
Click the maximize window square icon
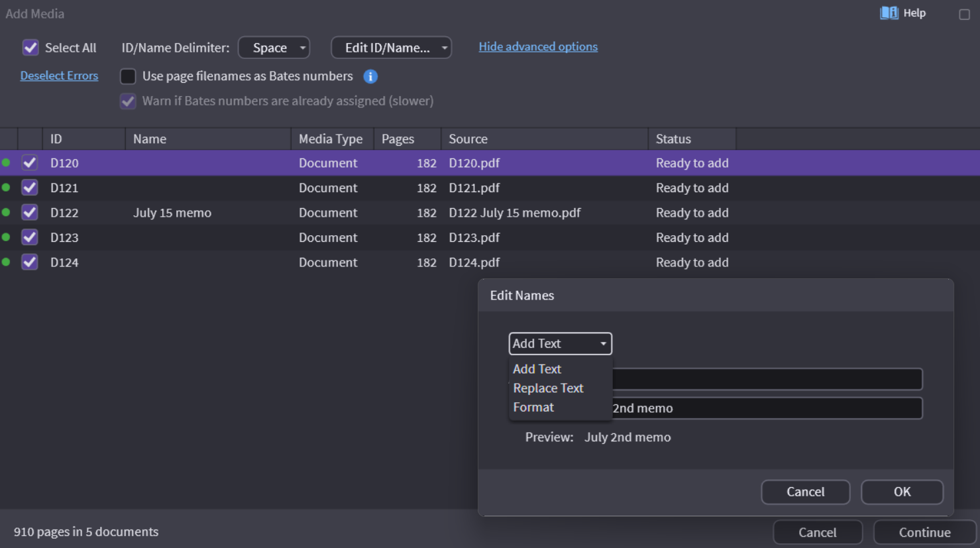click(x=964, y=15)
